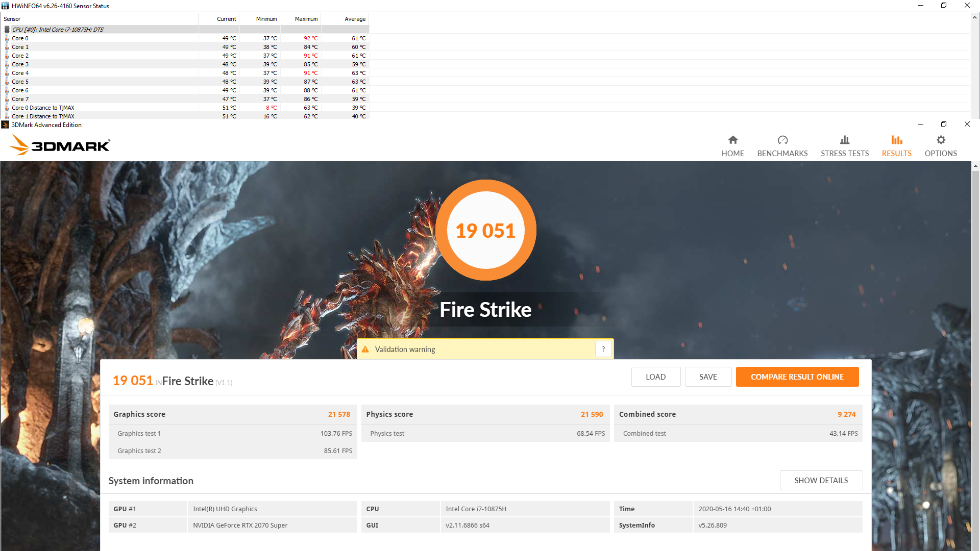Click the LOAD button
Image resolution: width=980 pixels, height=551 pixels.
(x=655, y=377)
